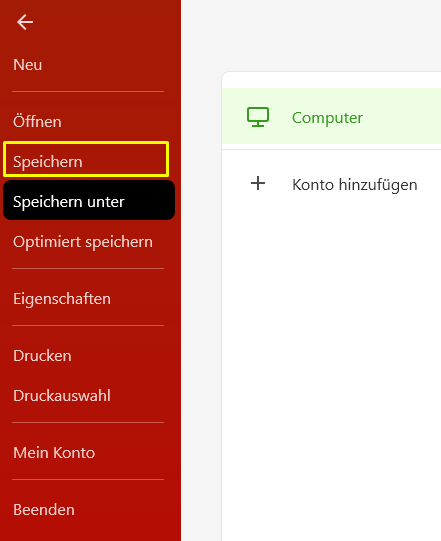Image resolution: width=441 pixels, height=541 pixels.
Task: Go to Mein Konto
Action: tap(54, 453)
